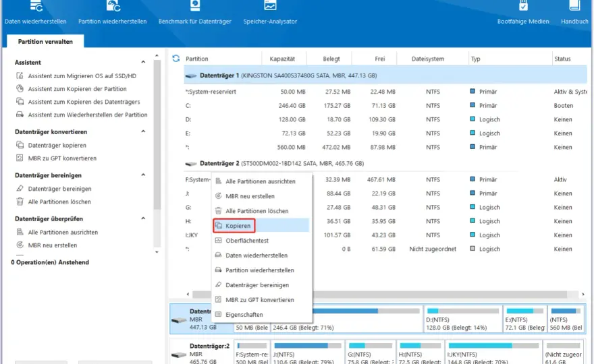The image size is (594, 364).
Task: Open Daten wiederherstellen tool
Action: pyautogui.click(x=35, y=13)
